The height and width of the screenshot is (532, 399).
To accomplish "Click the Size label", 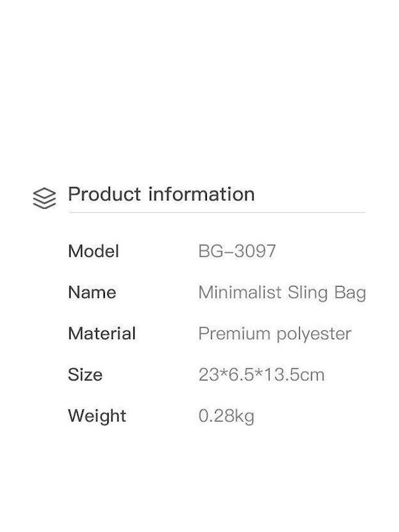I will pyautogui.click(x=85, y=375).
